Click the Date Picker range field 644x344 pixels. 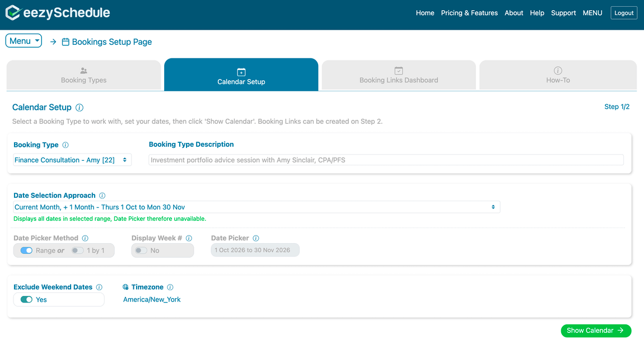[x=255, y=250]
